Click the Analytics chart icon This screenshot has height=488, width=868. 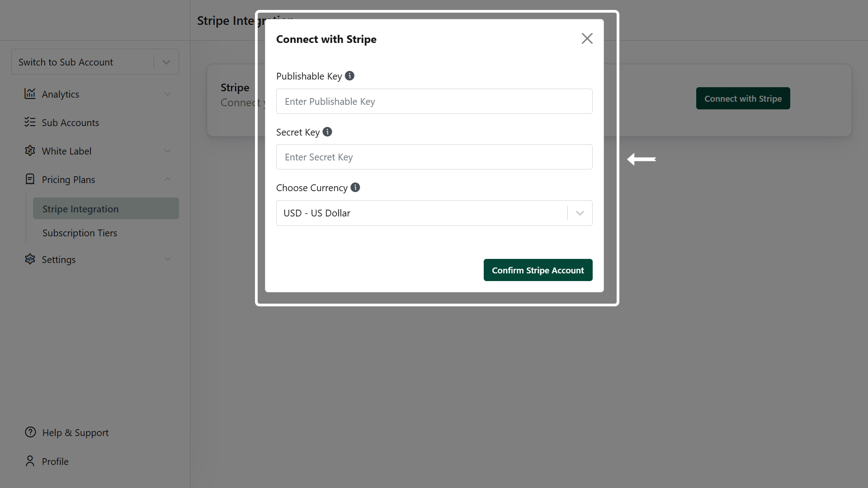pos(30,94)
